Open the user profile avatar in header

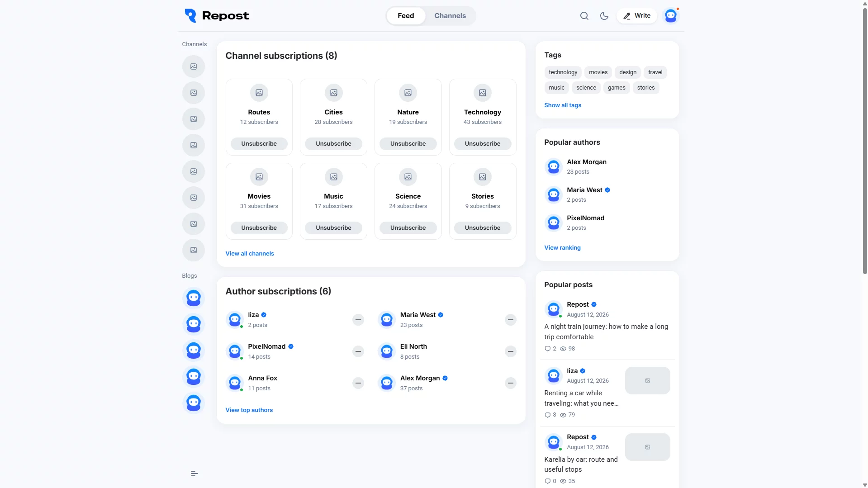pyautogui.click(x=670, y=16)
